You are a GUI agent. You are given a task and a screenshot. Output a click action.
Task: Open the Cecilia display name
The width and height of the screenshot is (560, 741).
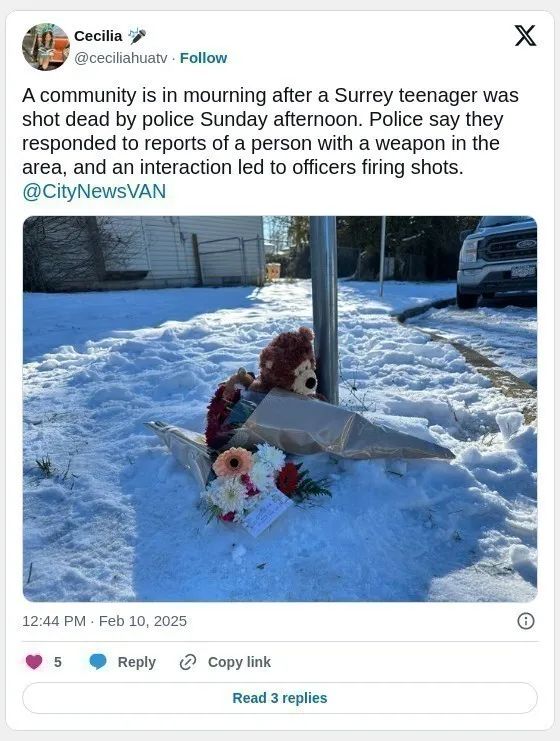(x=98, y=35)
